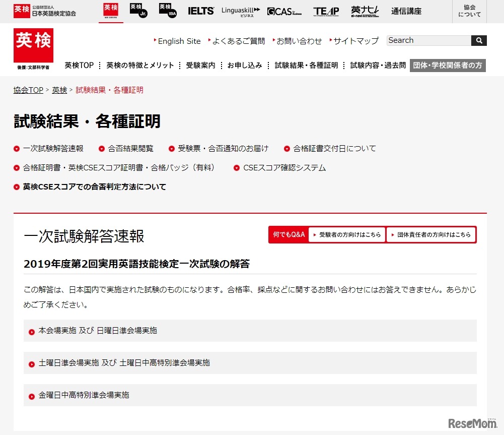Screen dimensions: 504x435
Task: Open the Eiken Jr. site icon
Action: [137, 11]
